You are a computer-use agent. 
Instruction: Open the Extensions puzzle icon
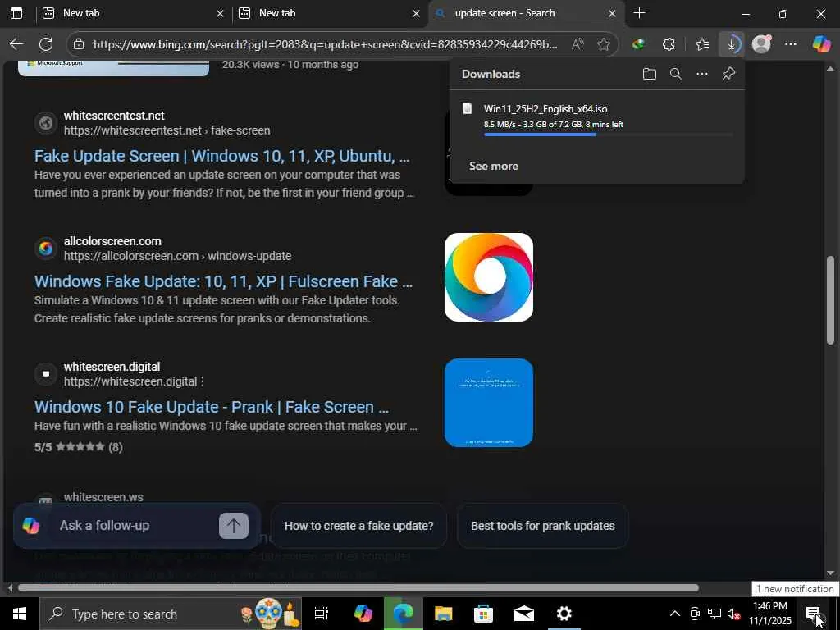669,44
